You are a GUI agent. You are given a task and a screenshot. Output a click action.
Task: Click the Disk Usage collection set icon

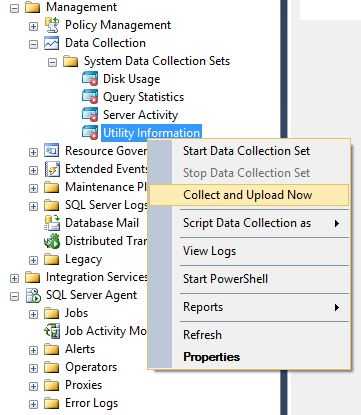(x=90, y=79)
